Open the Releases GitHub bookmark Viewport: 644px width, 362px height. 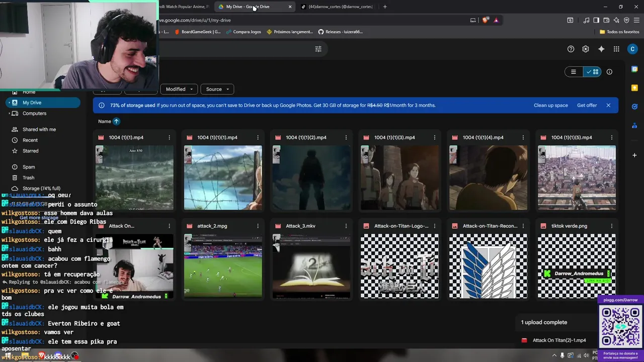[340, 32]
